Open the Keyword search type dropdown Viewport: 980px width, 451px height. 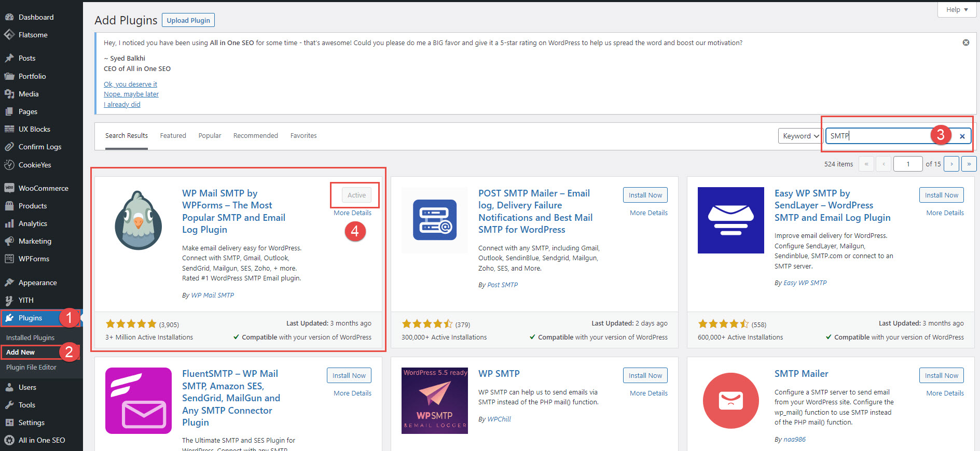tap(800, 136)
